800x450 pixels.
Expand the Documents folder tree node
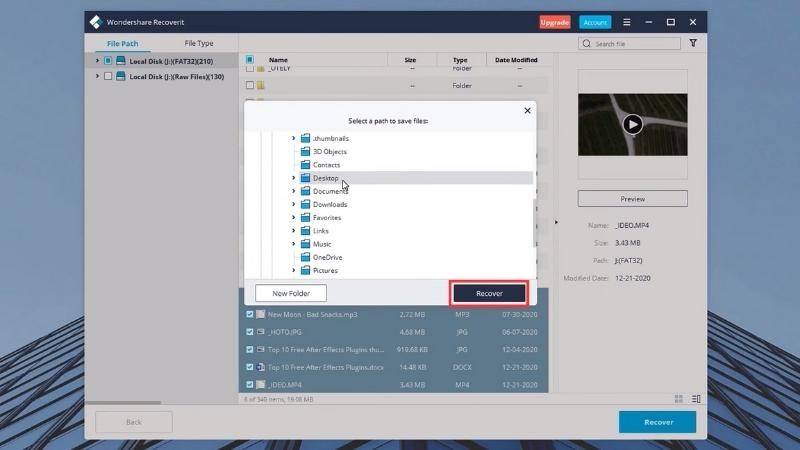pyautogui.click(x=294, y=191)
